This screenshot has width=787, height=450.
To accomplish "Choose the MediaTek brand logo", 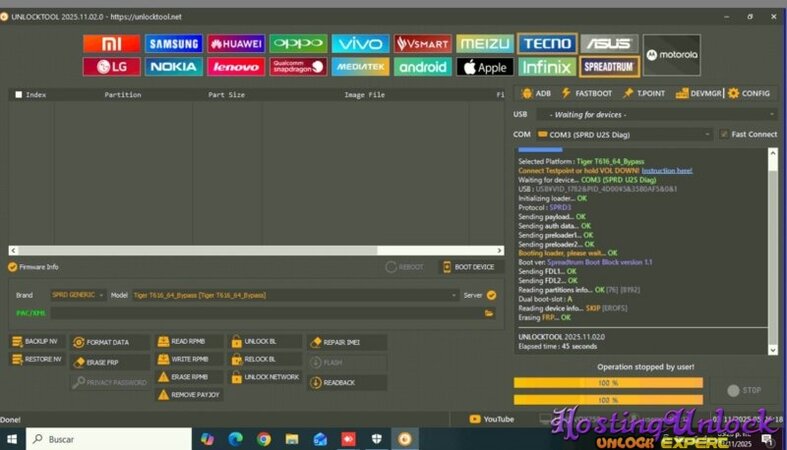I will coord(360,67).
